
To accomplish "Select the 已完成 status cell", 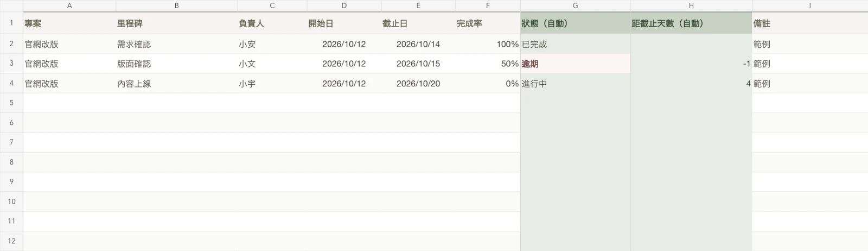I will pos(575,44).
